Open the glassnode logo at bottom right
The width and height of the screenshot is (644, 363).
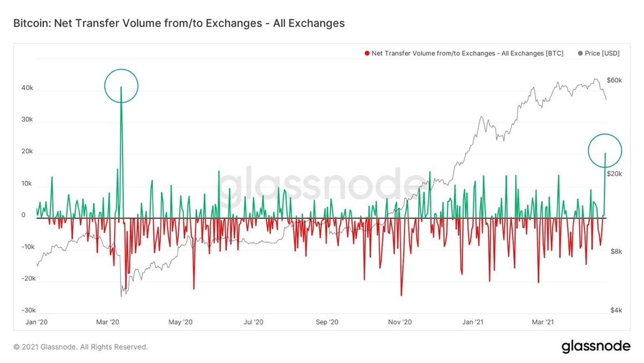click(595, 346)
